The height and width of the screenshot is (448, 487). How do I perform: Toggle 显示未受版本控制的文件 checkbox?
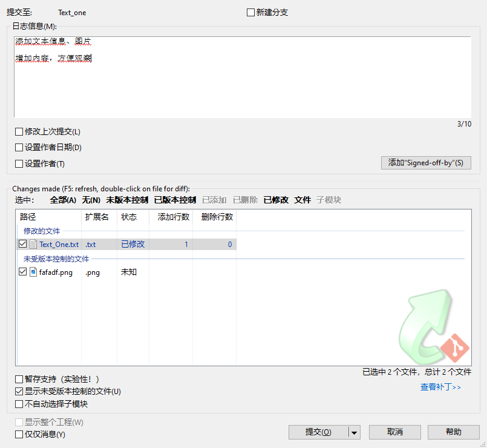pos(19,392)
